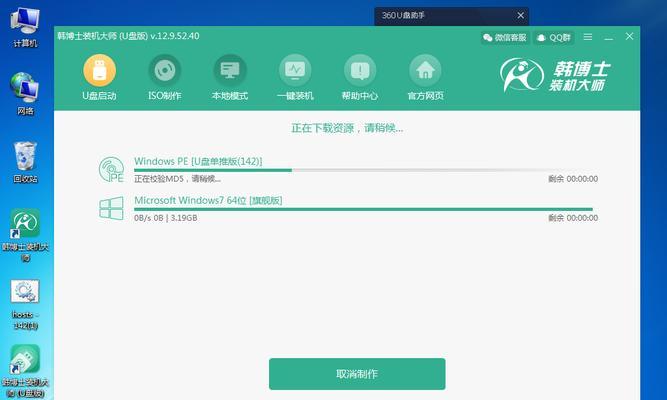This screenshot has width=667, height=400.
Task: Close the 韩博士装机大师 window
Action: click(630, 37)
